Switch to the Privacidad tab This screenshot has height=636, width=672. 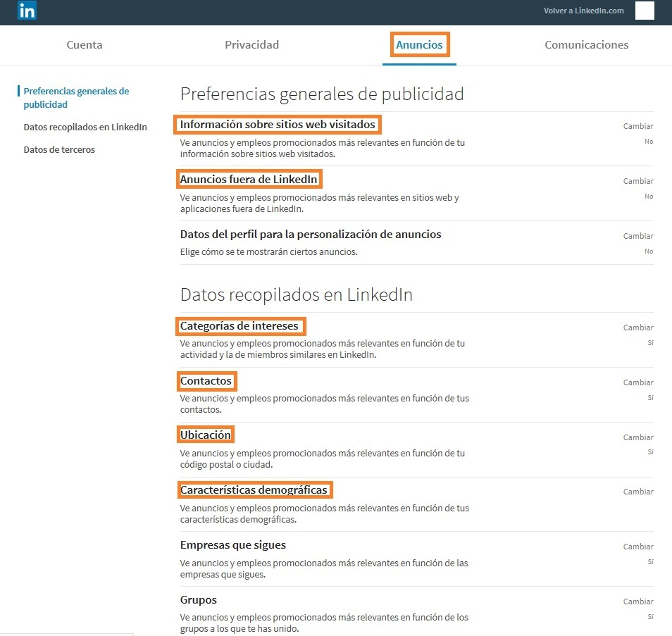click(x=251, y=44)
